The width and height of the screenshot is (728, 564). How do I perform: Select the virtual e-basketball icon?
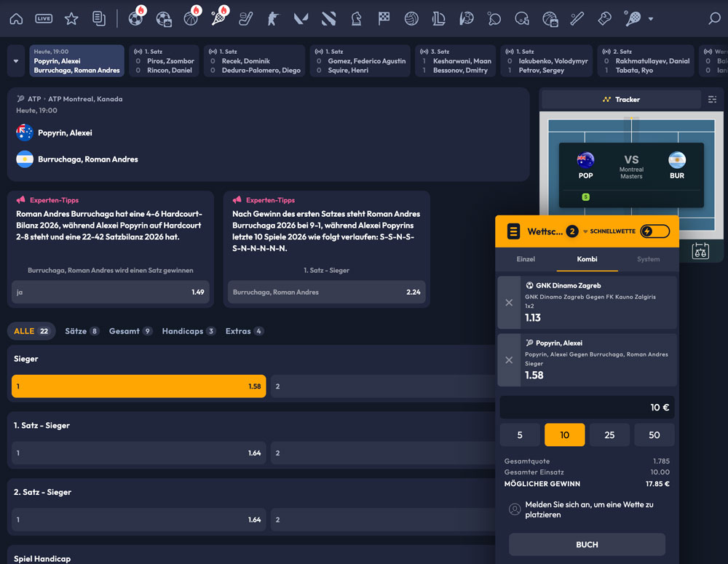point(550,19)
